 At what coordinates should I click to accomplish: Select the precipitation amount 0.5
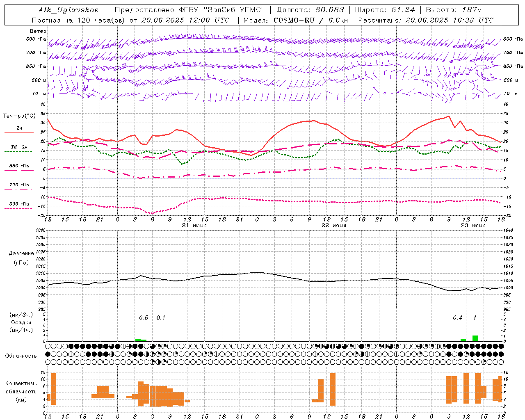point(144,318)
